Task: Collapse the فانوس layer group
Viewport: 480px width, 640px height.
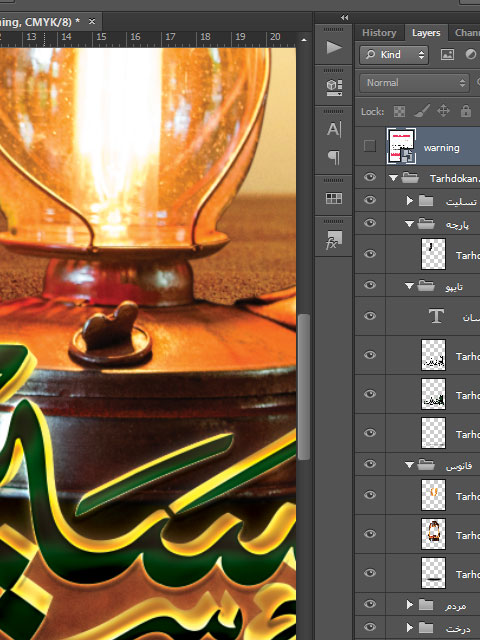Action: pyautogui.click(x=409, y=464)
